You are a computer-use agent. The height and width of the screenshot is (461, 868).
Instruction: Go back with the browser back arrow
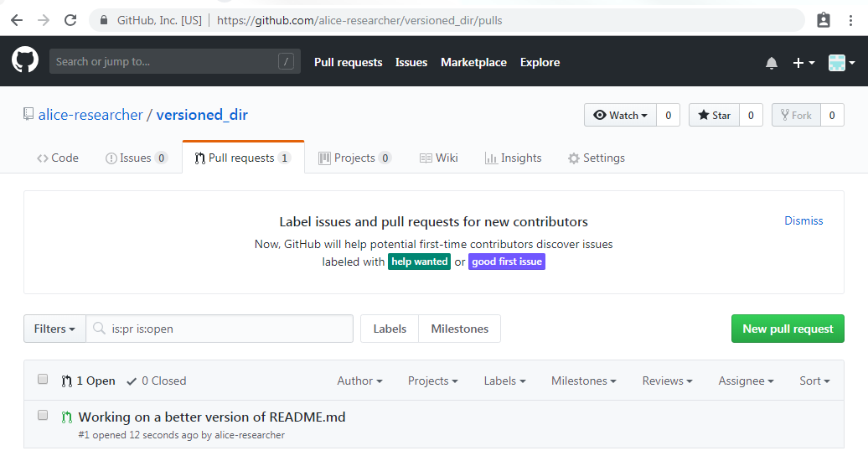click(x=17, y=20)
